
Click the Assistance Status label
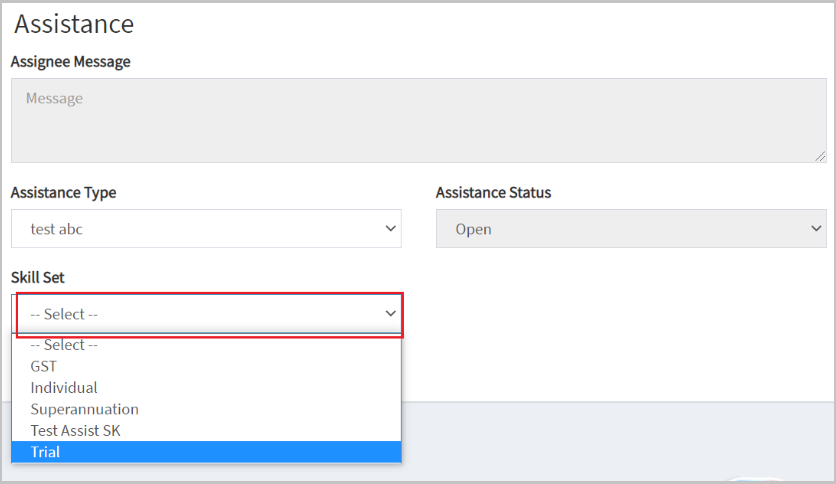(x=493, y=192)
